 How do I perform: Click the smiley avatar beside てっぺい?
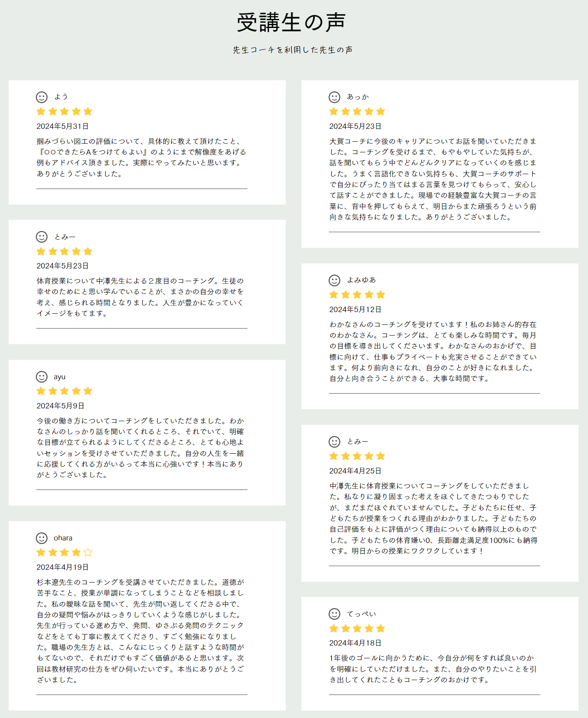tap(334, 614)
